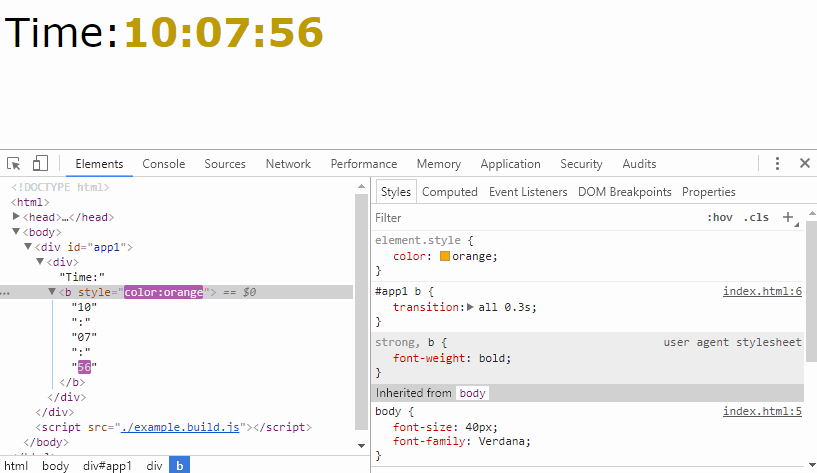Open the Event Listeners sidebar tab
The height and width of the screenshot is (473, 817).
(x=528, y=192)
